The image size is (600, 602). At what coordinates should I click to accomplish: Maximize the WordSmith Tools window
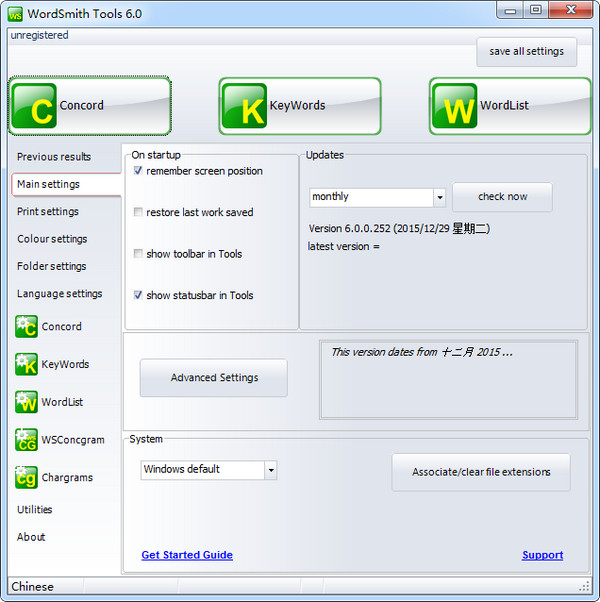(x=536, y=10)
